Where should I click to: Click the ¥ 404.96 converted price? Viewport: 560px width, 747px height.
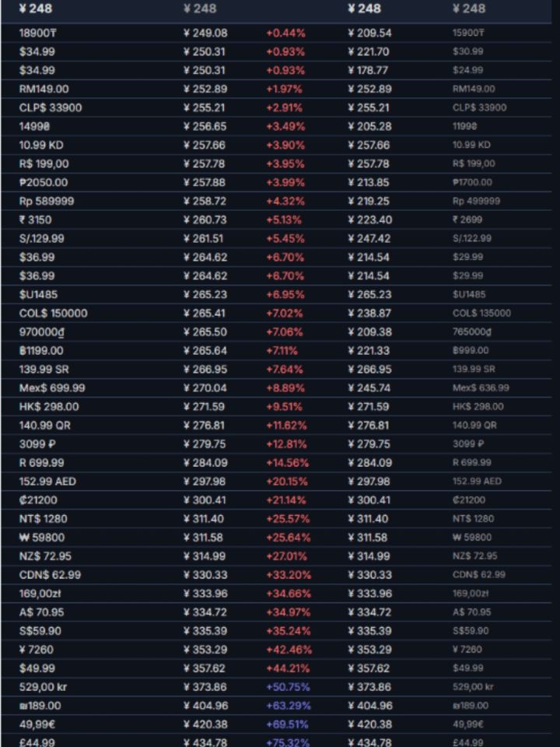(x=205, y=706)
